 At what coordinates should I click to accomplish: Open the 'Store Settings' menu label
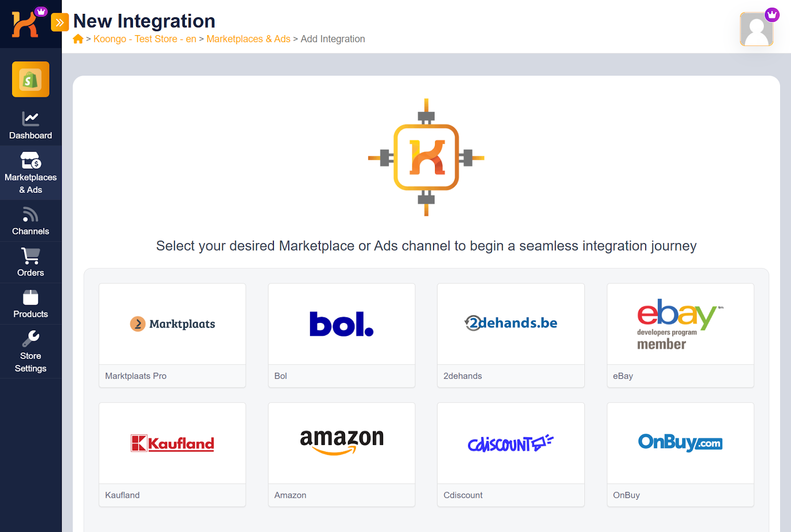pyautogui.click(x=31, y=362)
